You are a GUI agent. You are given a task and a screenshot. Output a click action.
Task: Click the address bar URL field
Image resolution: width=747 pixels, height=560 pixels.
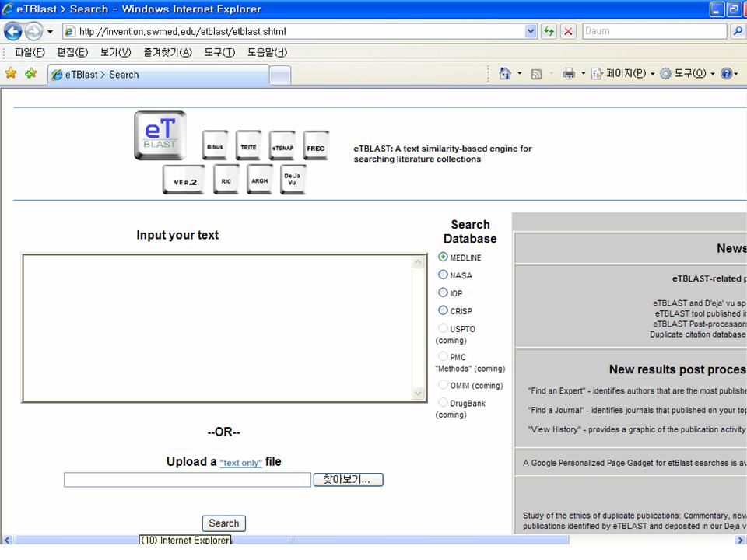300,31
